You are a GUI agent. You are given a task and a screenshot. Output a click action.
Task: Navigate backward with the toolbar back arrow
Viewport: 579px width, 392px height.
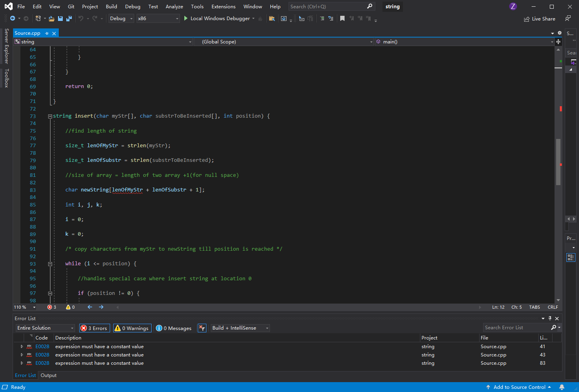pyautogui.click(x=13, y=19)
